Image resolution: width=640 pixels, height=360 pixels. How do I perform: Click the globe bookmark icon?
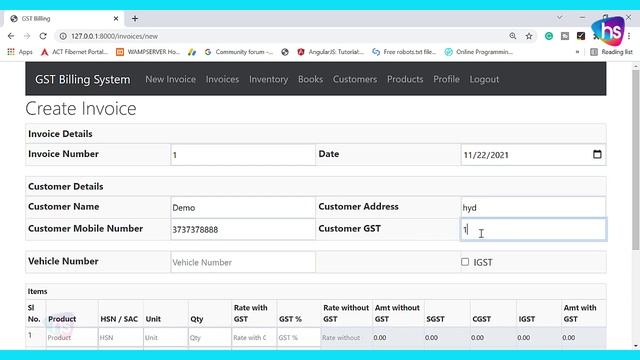(x=285, y=52)
